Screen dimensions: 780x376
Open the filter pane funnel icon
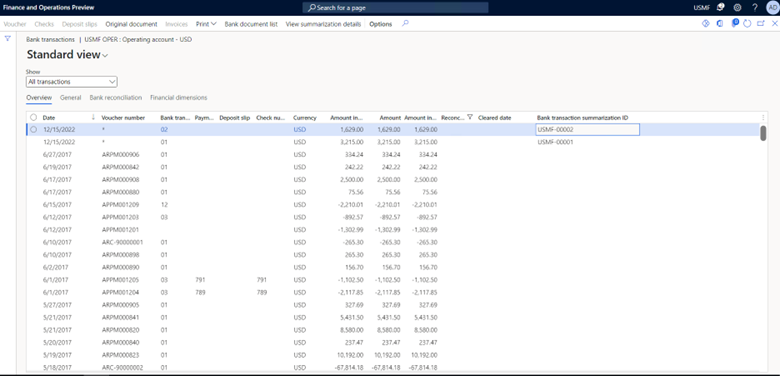coord(7,38)
